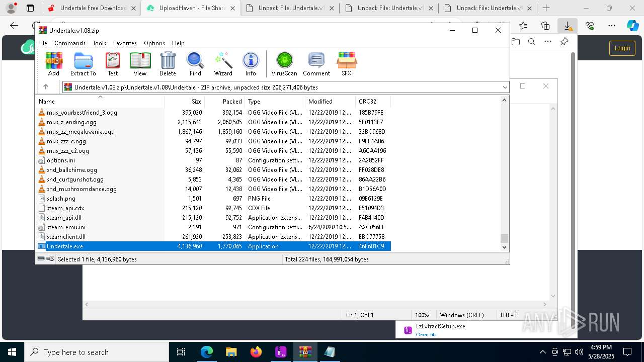Click the Login button on webpage
This screenshot has height=362, width=644.
(622, 48)
